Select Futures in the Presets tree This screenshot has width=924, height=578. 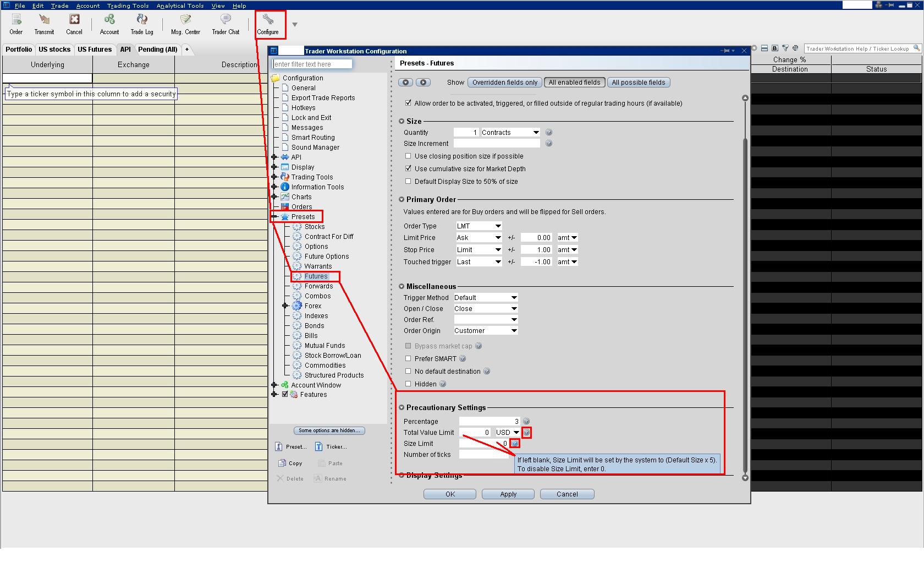click(x=316, y=276)
